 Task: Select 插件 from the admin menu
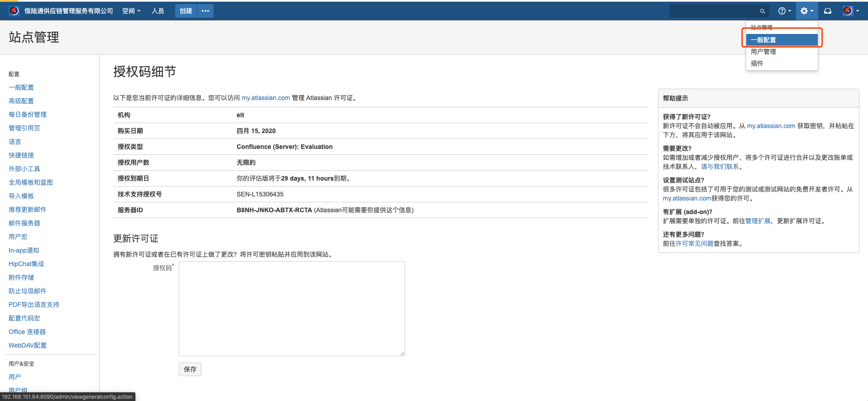(757, 63)
